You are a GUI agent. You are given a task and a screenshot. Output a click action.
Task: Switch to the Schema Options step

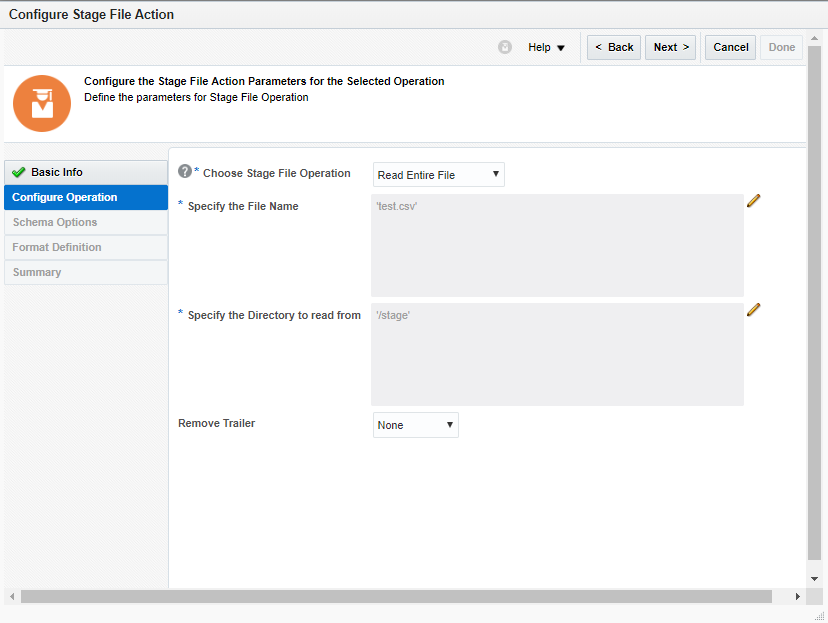[x=55, y=222]
